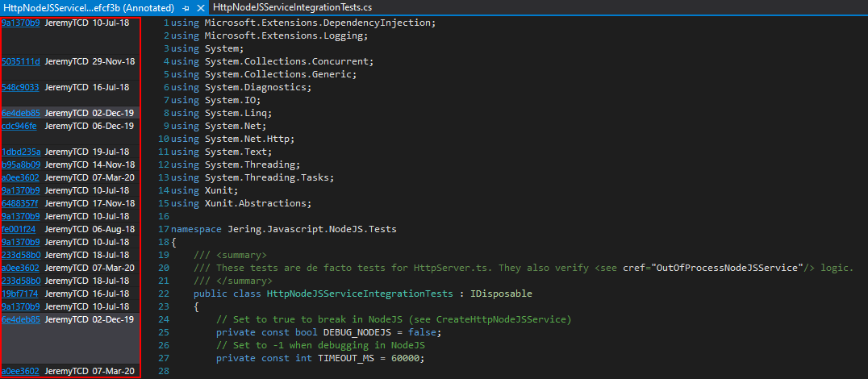Open commit 5035111d from 29-Nov-18
Image resolution: width=868 pixels, height=379 pixels.
(x=20, y=61)
